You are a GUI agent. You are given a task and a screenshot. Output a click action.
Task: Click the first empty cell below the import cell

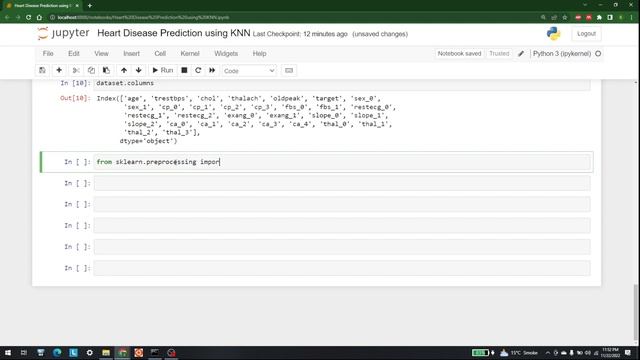click(342, 183)
